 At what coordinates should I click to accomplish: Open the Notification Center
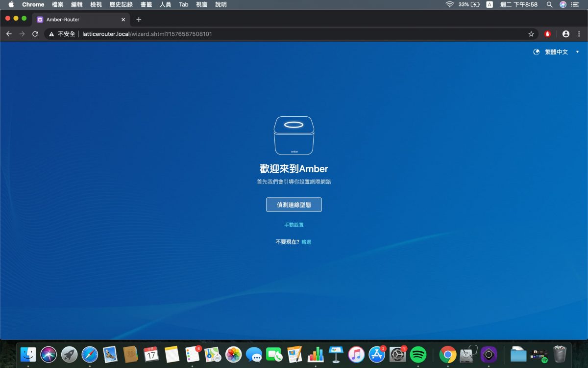point(575,4)
